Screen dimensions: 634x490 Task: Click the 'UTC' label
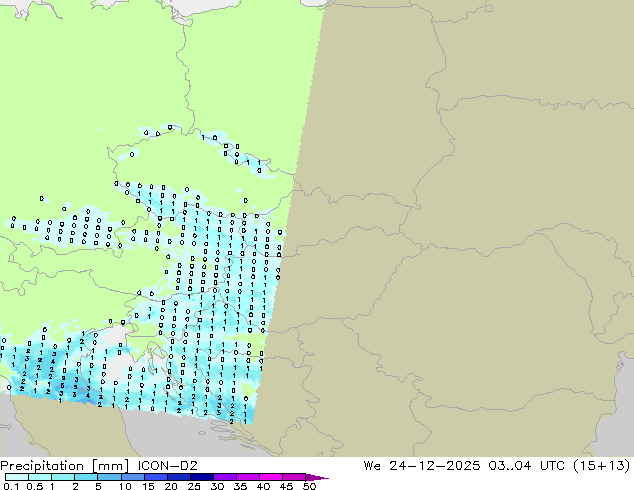553,466
